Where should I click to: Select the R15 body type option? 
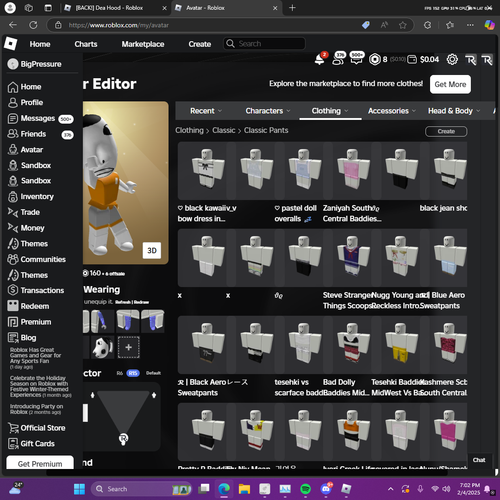click(133, 373)
